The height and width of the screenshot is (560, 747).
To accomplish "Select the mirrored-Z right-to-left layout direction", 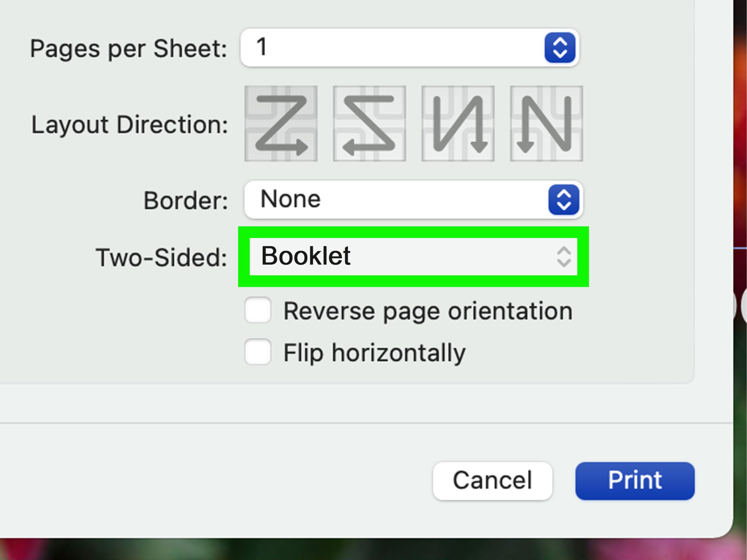I will click(x=369, y=124).
